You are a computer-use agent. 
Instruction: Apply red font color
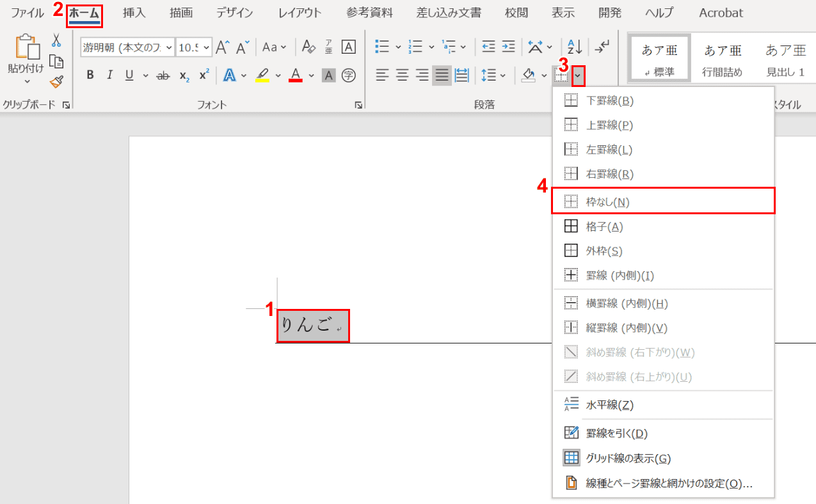[295, 75]
